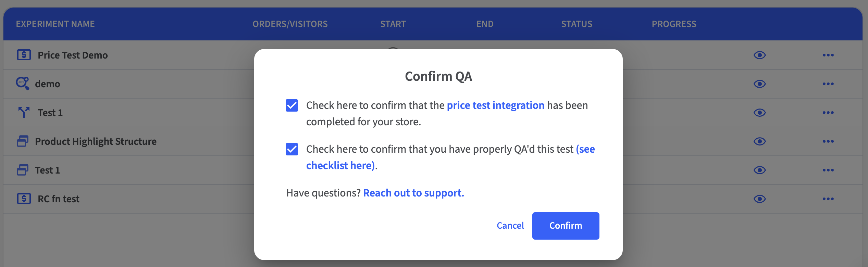868x267 pixels.
Task: Click the magnifier icon beside demo experiment
Action: tap(23, 84)
